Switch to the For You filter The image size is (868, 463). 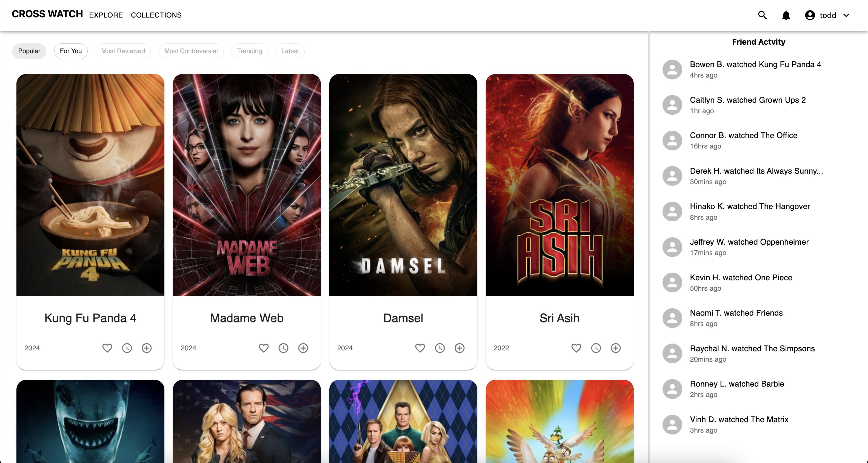point(71,51)
